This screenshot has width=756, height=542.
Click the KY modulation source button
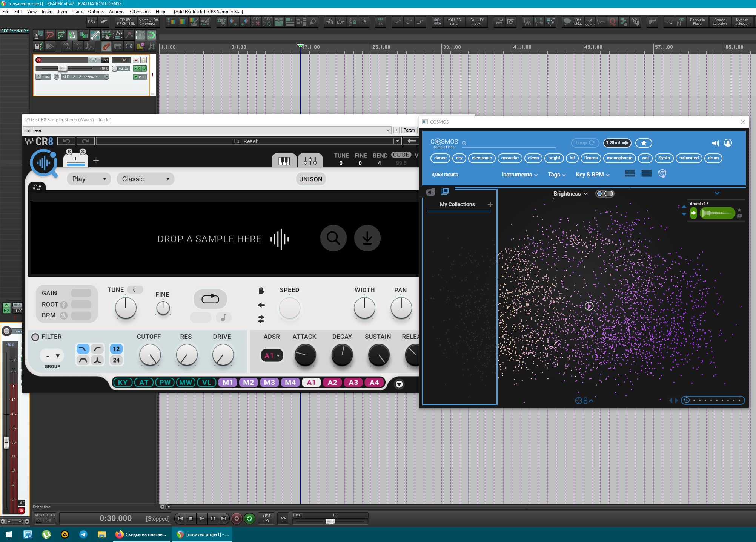pos(123,383)
